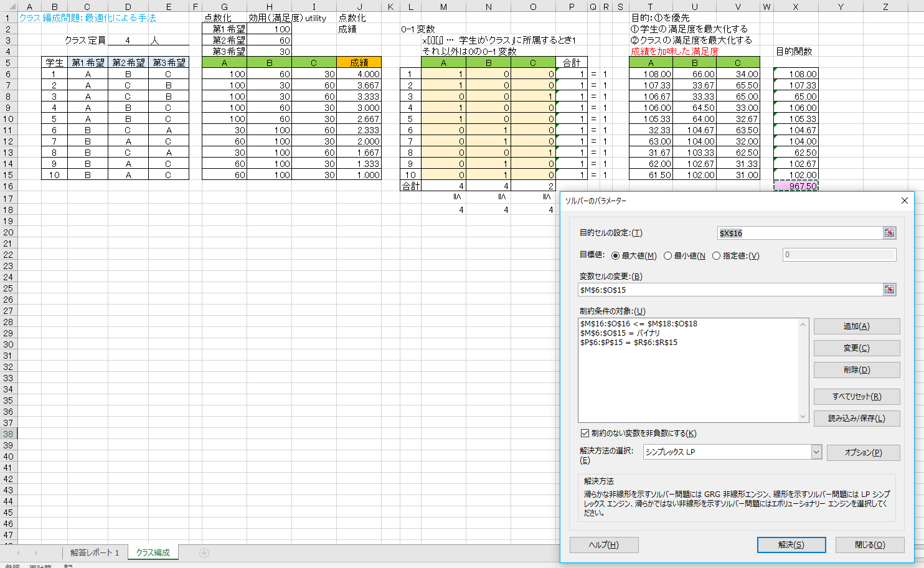The image size is (924, 568).
Task: Open the シンプレックス LP solving method dropdown
Action: point(816,452)
